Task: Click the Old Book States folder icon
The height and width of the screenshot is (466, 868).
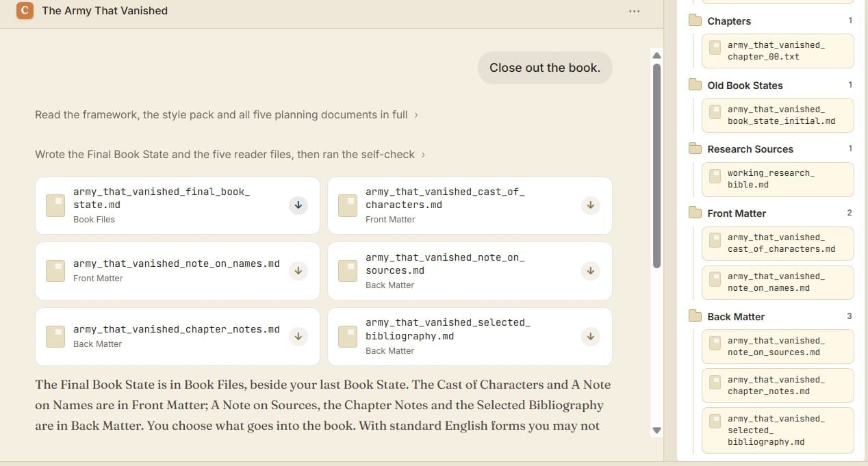Action: [695, 85]
